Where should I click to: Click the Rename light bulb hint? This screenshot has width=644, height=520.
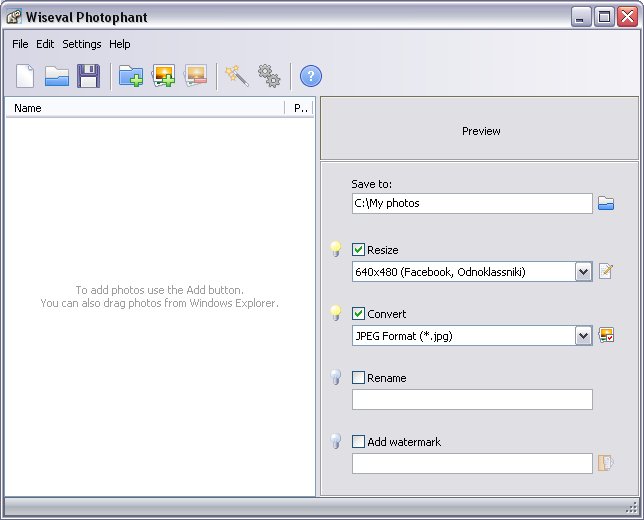tap(336, 377)
